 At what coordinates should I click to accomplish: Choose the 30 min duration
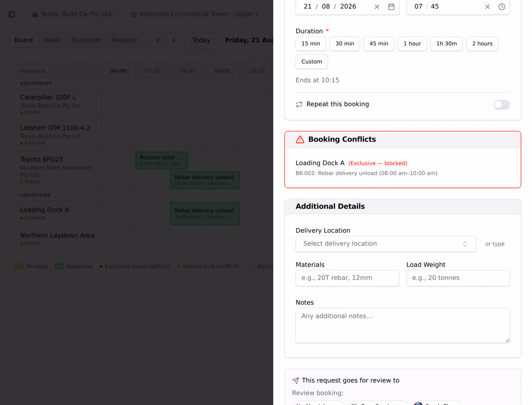345,44
